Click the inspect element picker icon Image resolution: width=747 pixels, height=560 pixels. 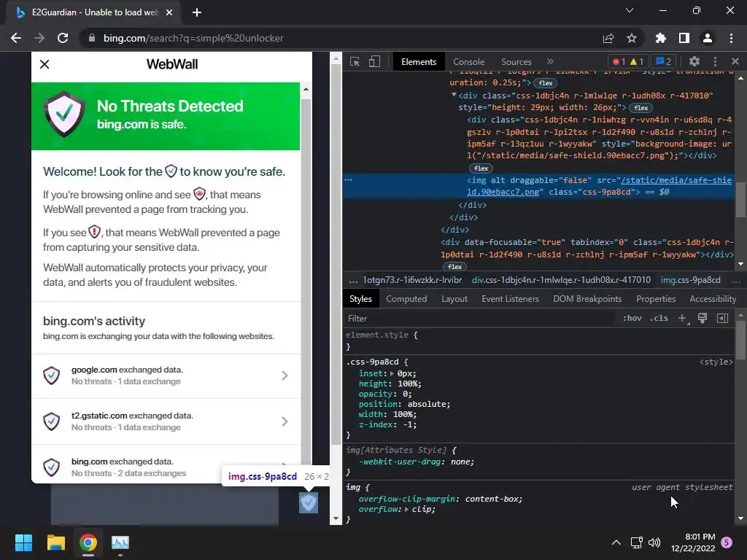tap(355, 61)
